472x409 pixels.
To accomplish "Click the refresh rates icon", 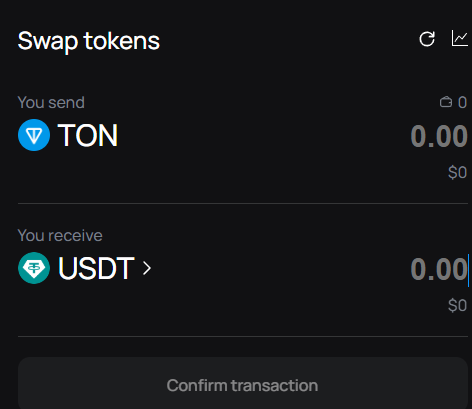I will [x=427, y=39].
